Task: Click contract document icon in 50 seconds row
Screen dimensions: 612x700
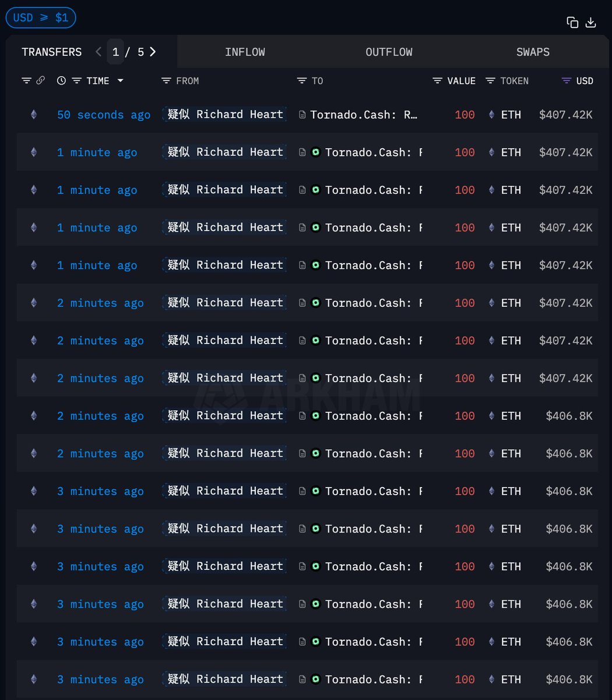Action: [302, 115]
